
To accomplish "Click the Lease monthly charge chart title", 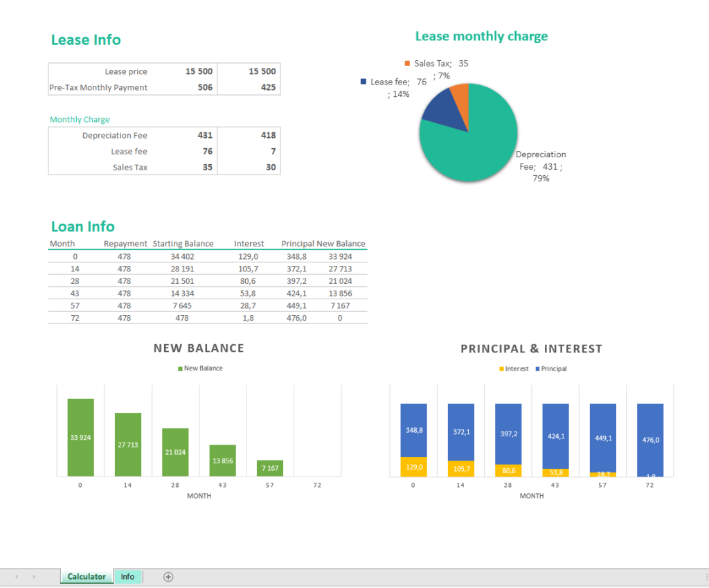I will tap(481, 36).
